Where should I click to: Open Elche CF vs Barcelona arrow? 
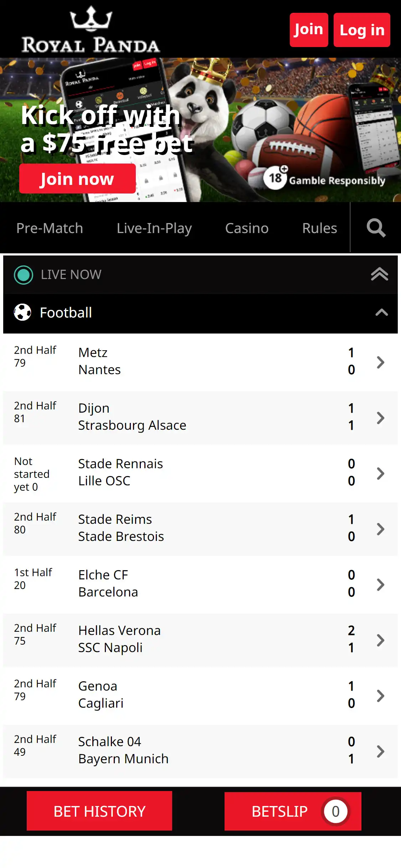[x=380, y=584]
